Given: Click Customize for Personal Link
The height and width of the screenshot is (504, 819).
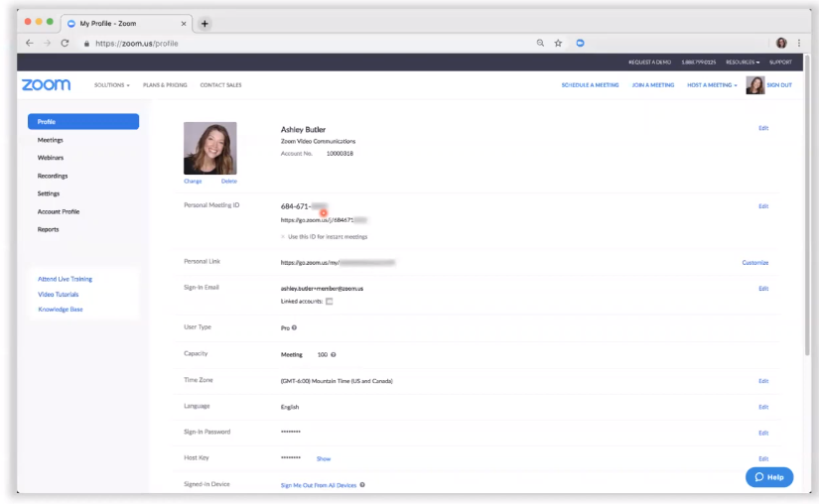Looking at the screenshot, I should tap(755, 263).
